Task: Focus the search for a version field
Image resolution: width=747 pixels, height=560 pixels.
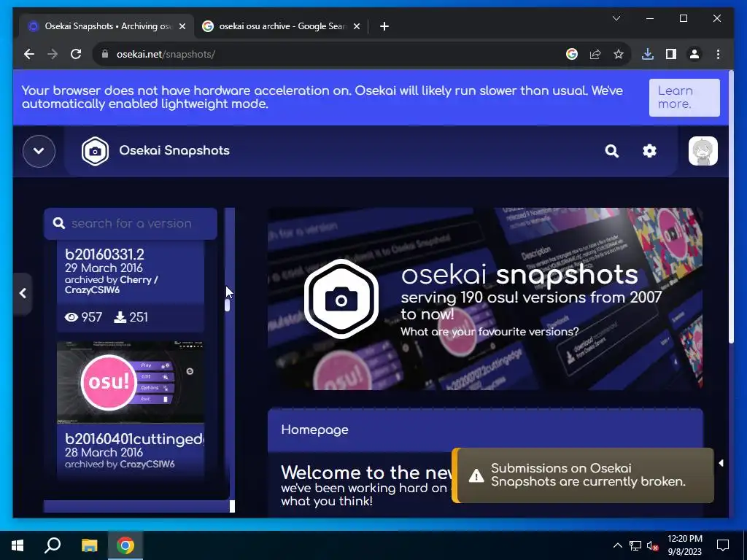Action: [x=131, y=223]
